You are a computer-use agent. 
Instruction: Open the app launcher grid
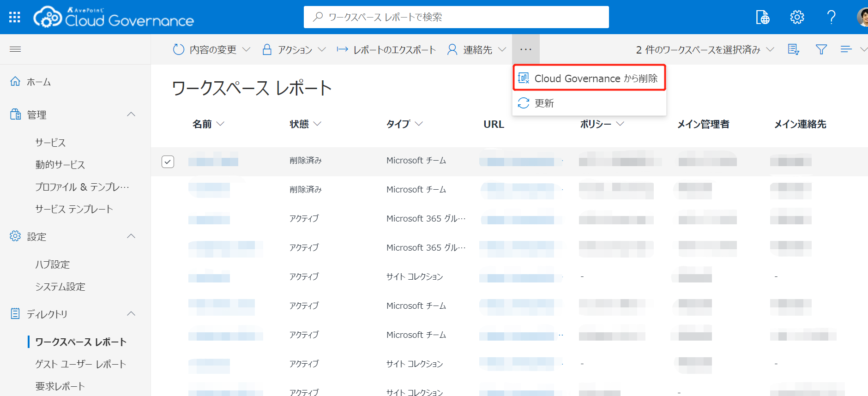click(15, 17)
